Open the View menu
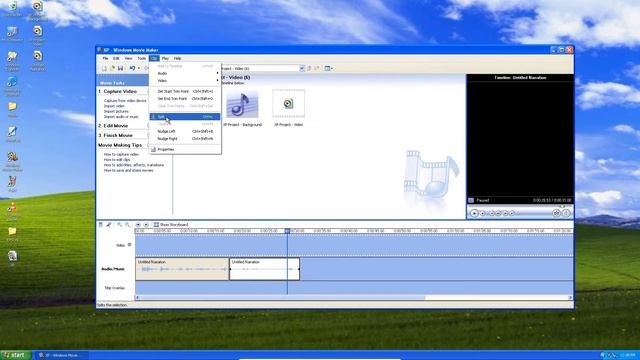The height and width of the screenshot is (360, 640). click(x=128, y=58)
